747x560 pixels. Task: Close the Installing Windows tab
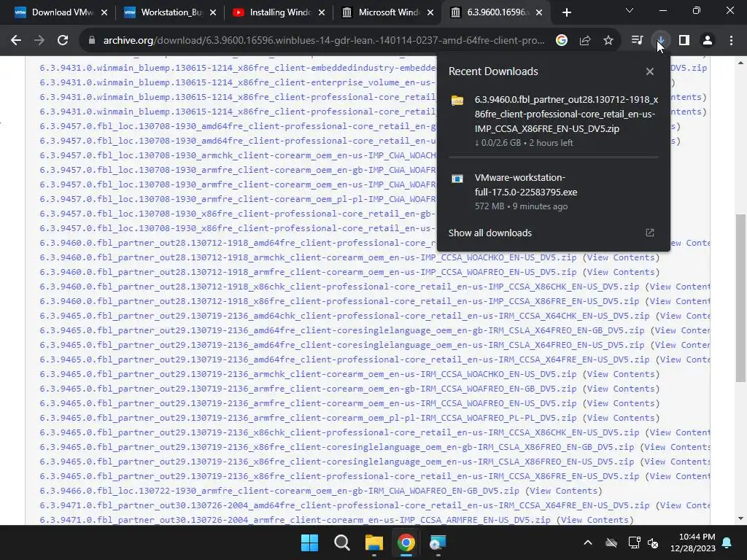coord(322,12)
